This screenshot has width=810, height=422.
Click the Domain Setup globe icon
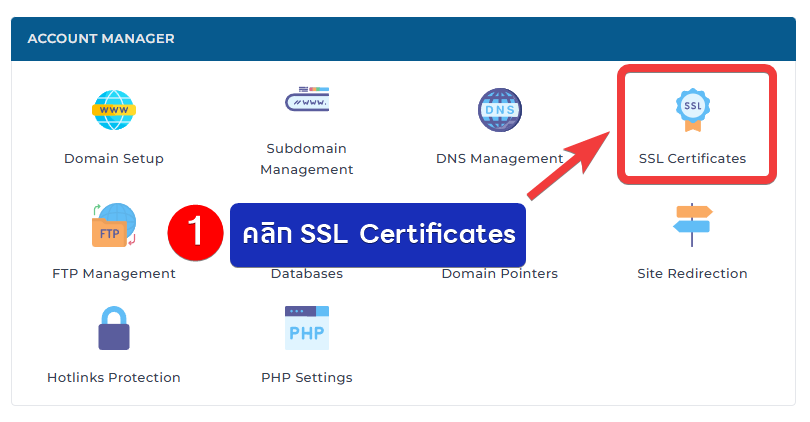[113, 111]
